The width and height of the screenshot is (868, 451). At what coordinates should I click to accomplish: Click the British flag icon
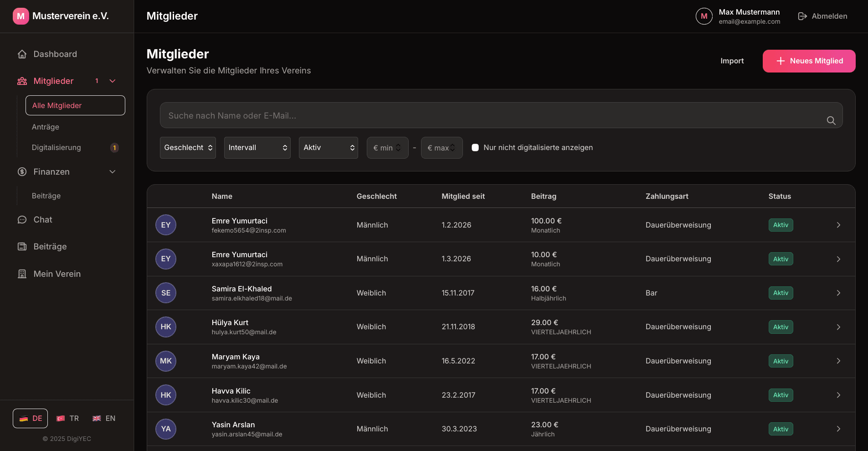click(x=97, y=419)
